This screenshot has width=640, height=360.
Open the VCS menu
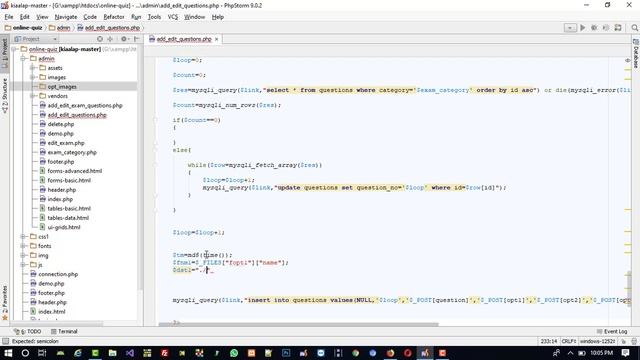[x=173, y=17]
